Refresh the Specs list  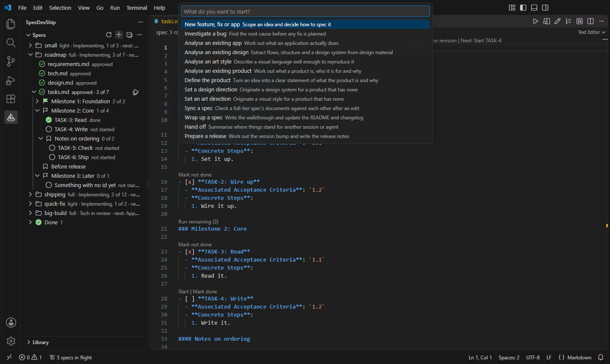[109, 35]
